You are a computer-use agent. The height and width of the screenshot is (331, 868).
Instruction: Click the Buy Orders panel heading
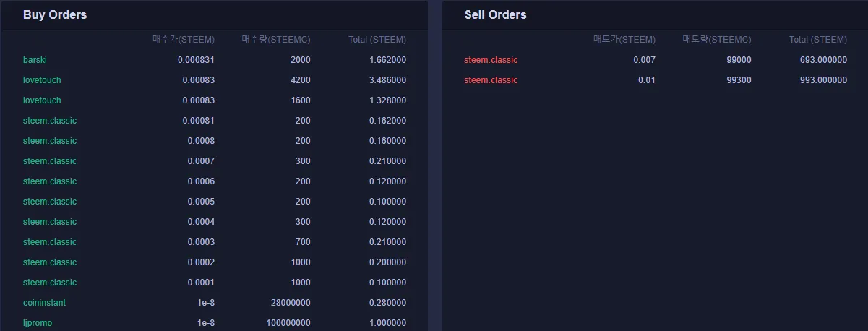(x=55, y=14)
